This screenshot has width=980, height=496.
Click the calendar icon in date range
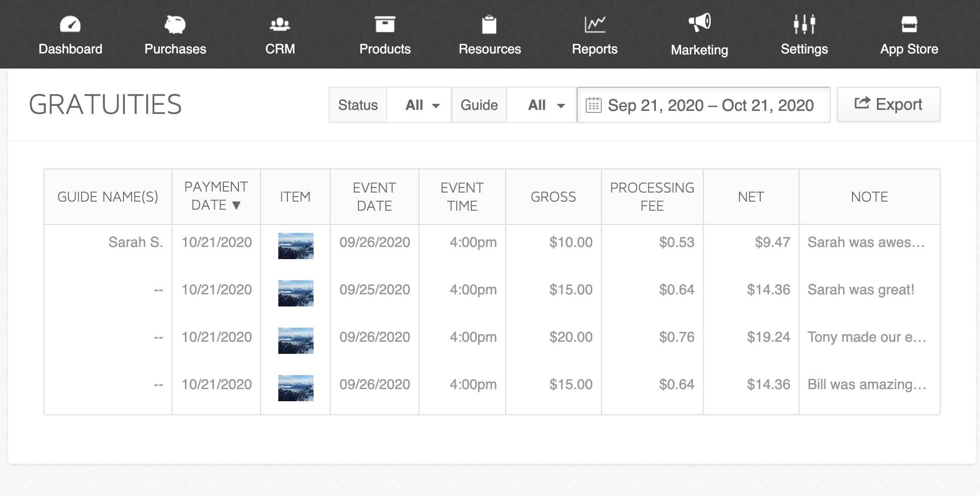coord(593,105)
